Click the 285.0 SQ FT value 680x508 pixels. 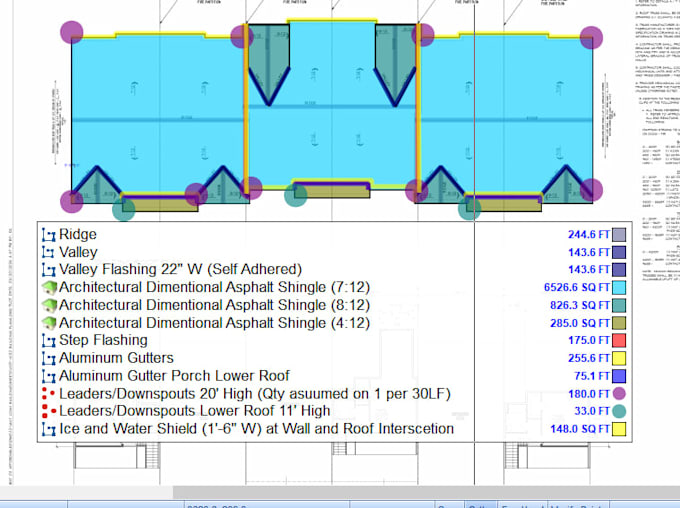coord(579,323)
